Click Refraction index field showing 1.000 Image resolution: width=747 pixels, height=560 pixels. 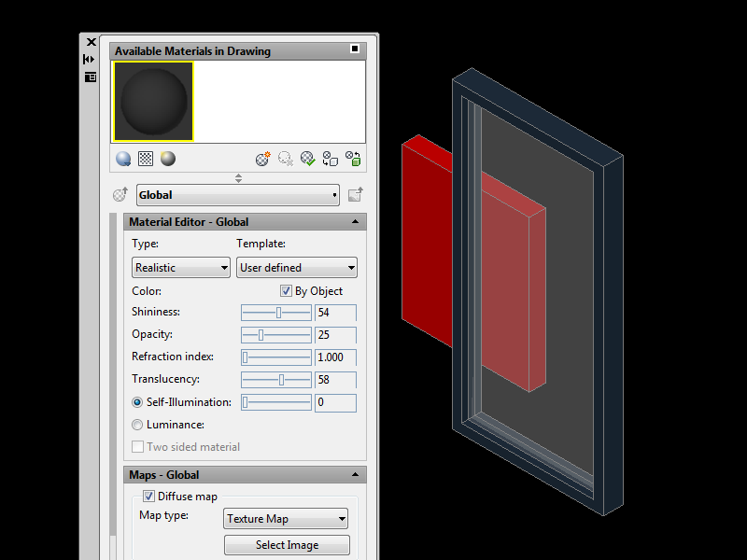click(335, 357)
